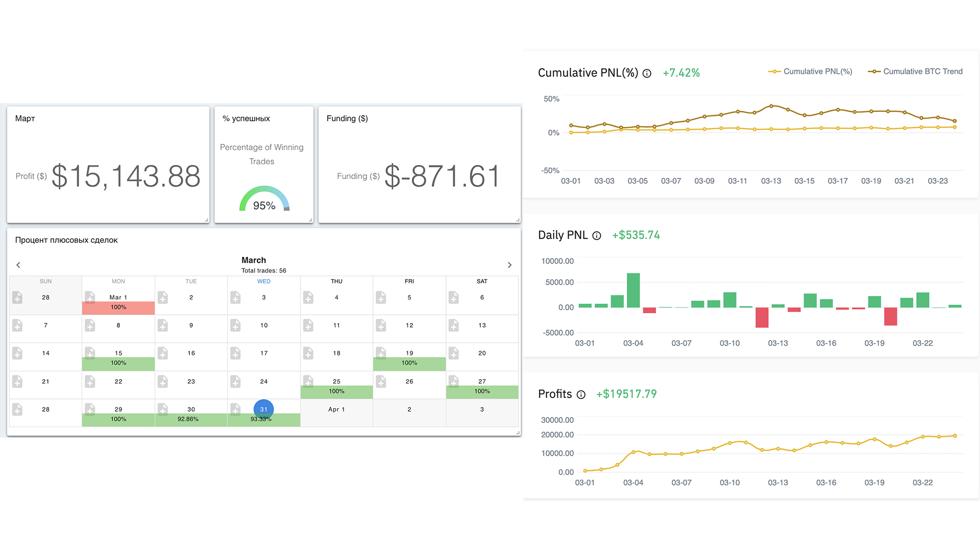Go to previous month with left chevron
Screen dimensions: 980x551
coord(18,265)
